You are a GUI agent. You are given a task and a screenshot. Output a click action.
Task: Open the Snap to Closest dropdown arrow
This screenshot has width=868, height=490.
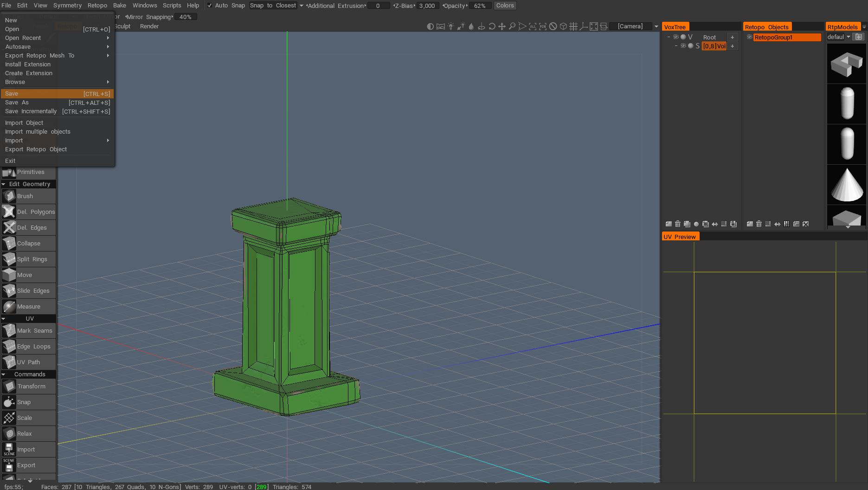(301, 6)
